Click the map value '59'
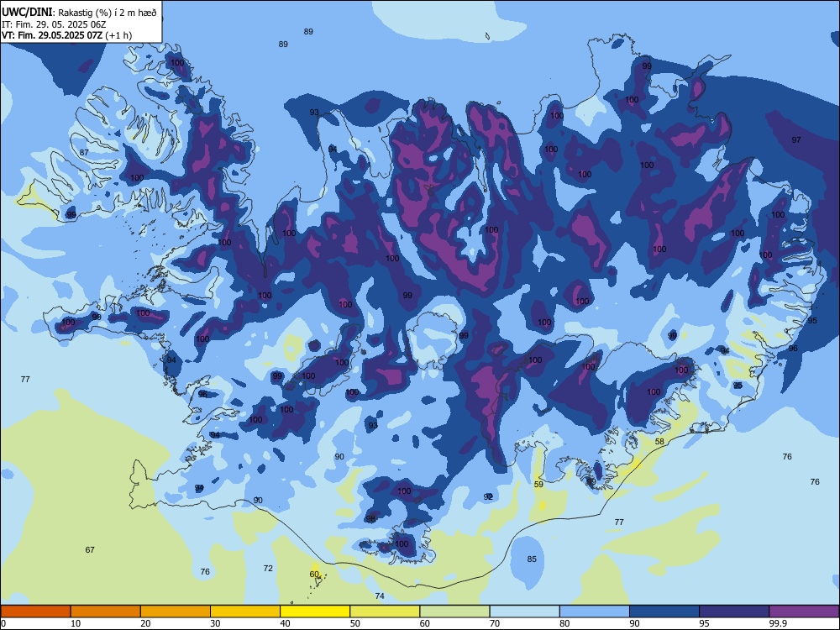Screen dimensions: 840x630 point(538,485)
